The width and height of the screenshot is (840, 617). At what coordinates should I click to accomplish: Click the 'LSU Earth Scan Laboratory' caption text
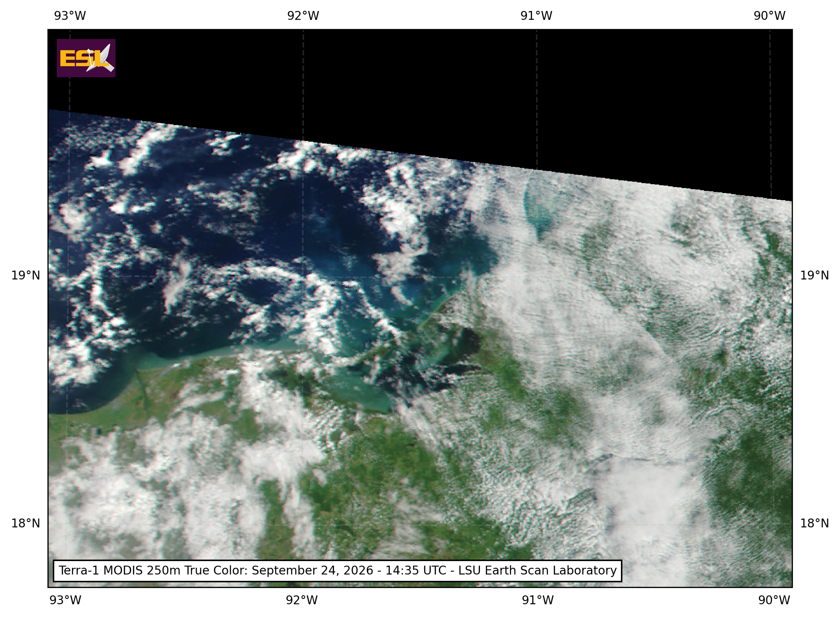[x=537, y=571]
